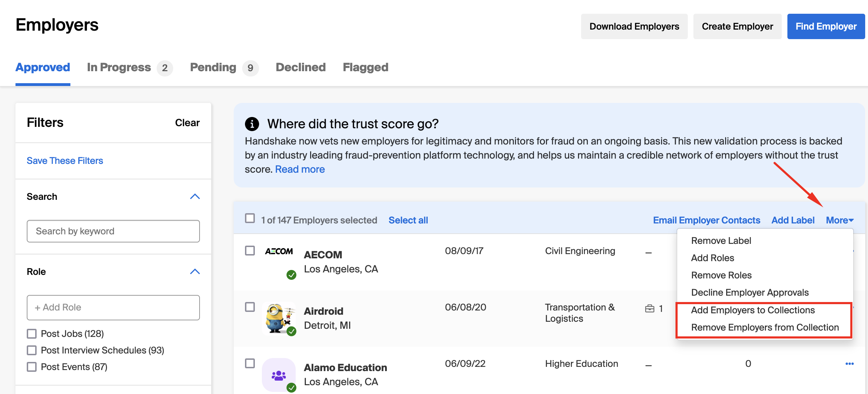Viewport: 868px width, 394px height.
Task: Enable the Post Interview Schedules (93) filter
Action: click(32, 350)
